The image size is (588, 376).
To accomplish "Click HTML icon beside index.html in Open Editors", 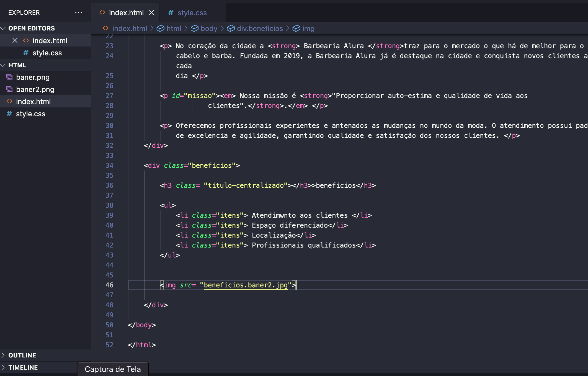I will [x=26, y=40].
